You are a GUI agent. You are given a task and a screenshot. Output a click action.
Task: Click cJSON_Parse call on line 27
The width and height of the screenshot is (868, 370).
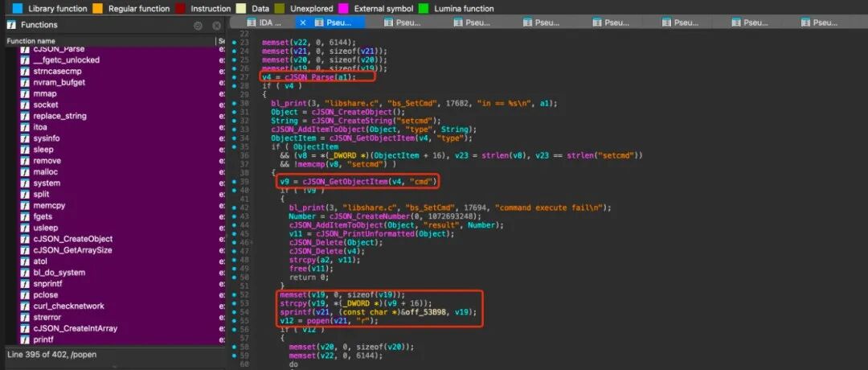pyautogui.click(x=309, y=77)
